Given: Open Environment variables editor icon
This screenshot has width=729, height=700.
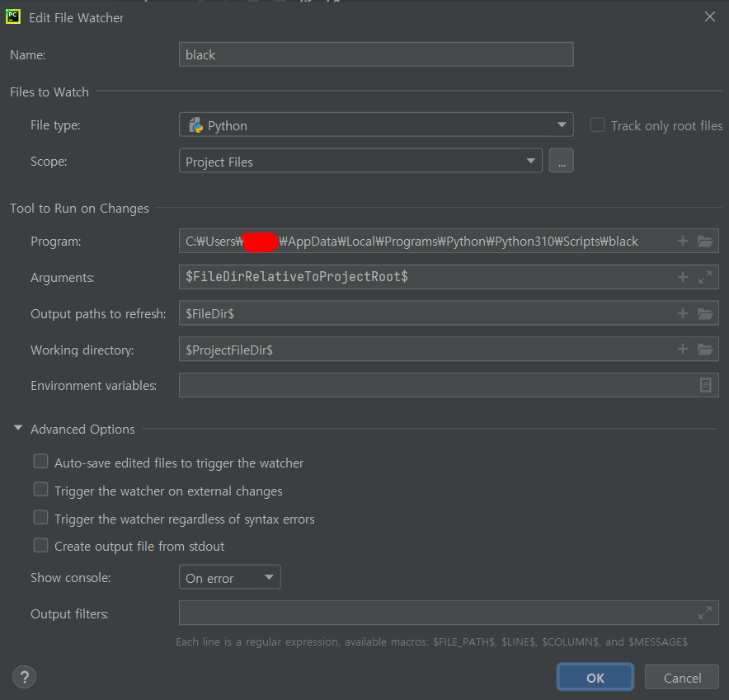Looking at the screenshot, I should point(705,385).
